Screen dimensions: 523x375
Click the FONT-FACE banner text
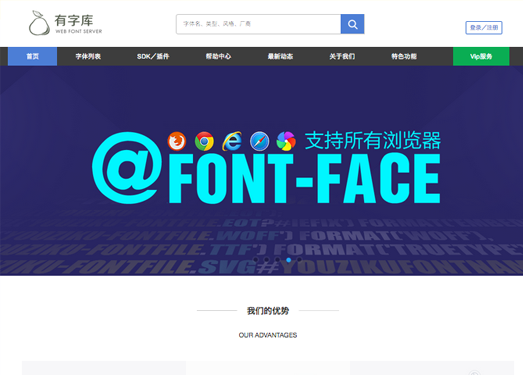point(305,178)
